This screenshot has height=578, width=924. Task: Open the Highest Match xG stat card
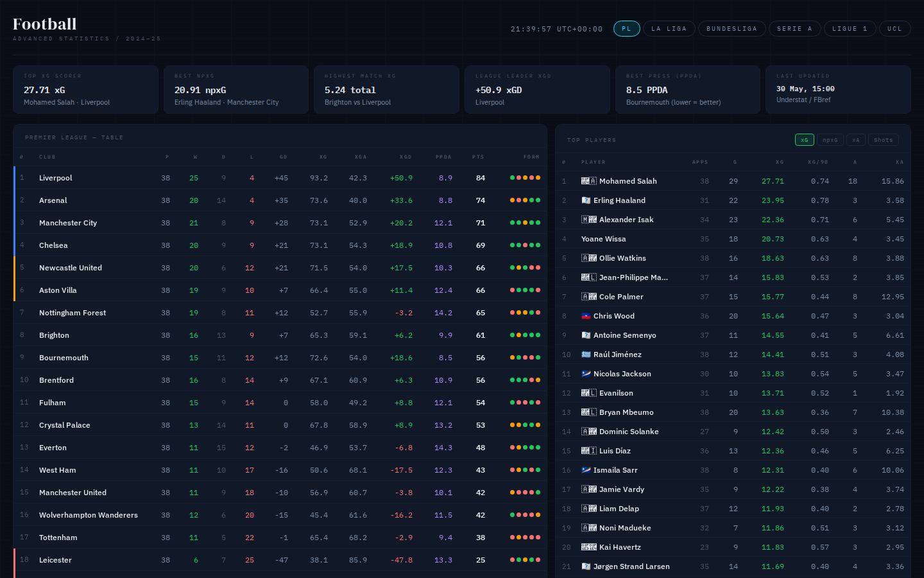coord(386,89)
